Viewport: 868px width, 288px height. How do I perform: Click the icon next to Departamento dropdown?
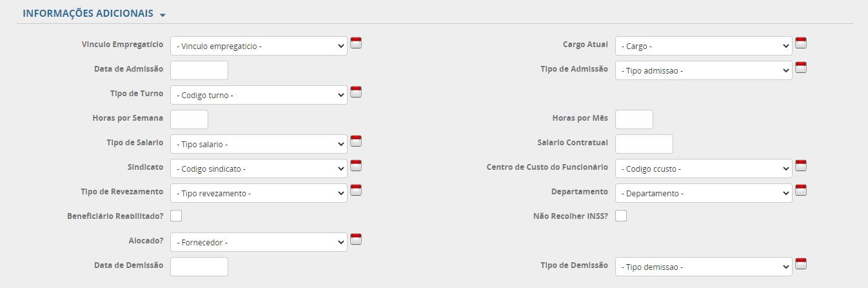(801, 190)
